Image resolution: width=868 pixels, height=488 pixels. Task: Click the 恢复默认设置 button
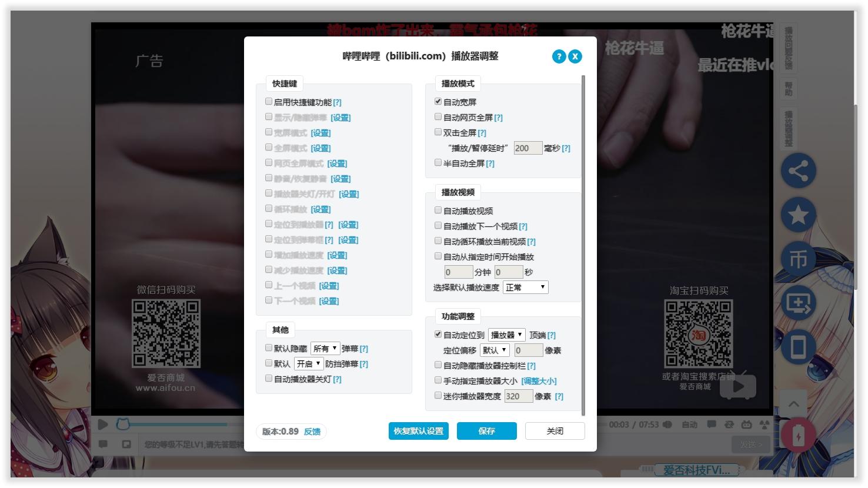(419, 431)
